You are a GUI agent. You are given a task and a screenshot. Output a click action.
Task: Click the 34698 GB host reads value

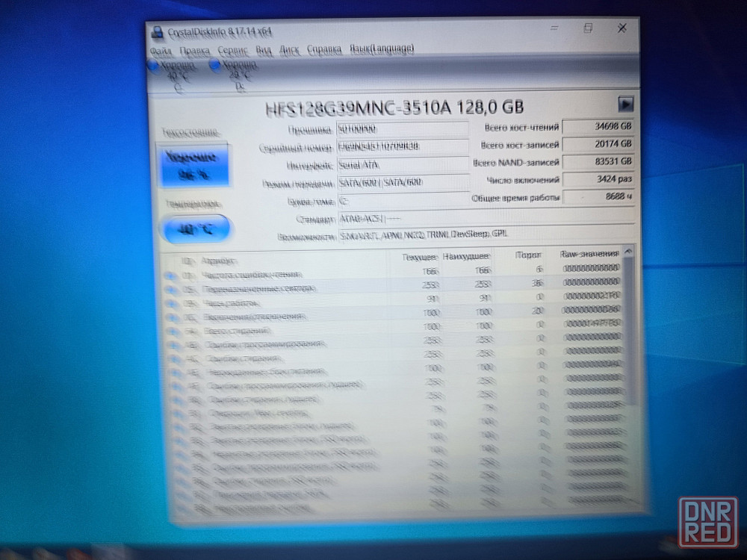598,127
